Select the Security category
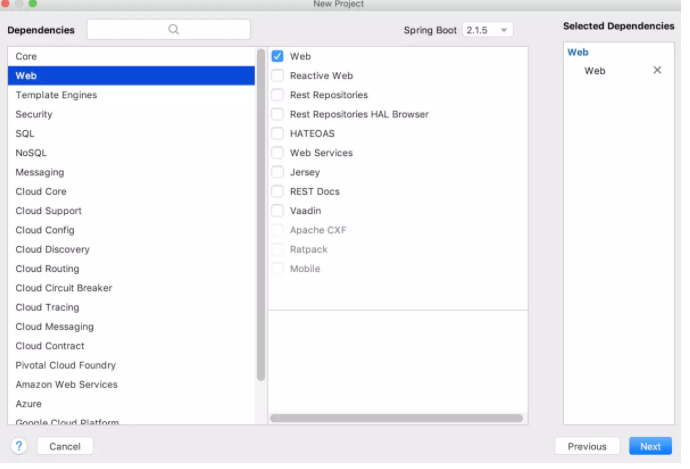 [34, 115]
